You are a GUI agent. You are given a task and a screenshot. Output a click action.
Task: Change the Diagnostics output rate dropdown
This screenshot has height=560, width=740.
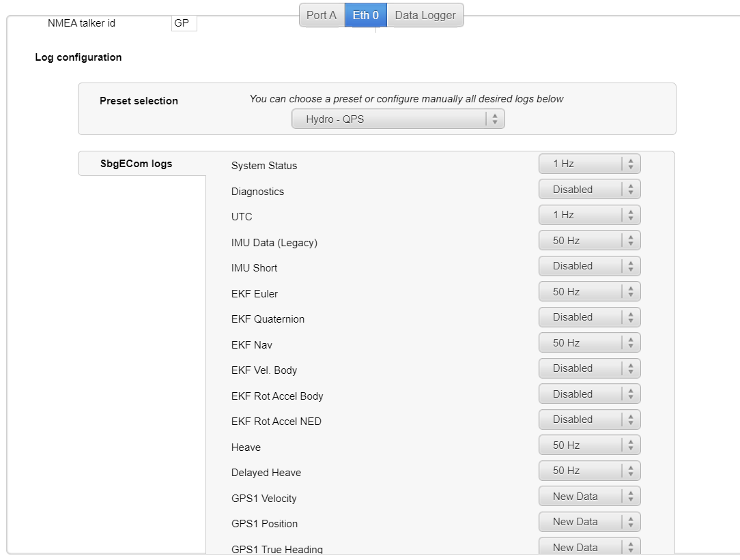pos(589,190)
